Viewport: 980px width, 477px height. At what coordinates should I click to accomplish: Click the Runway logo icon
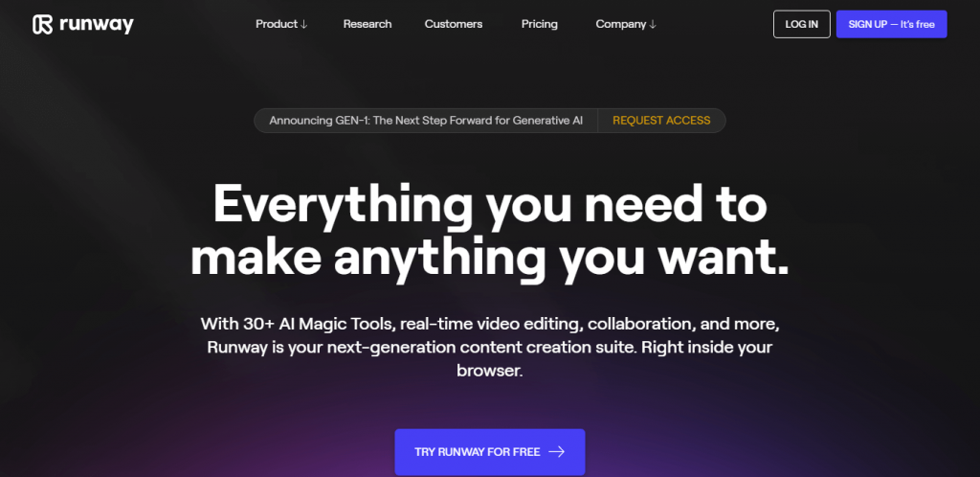(42, 24)
